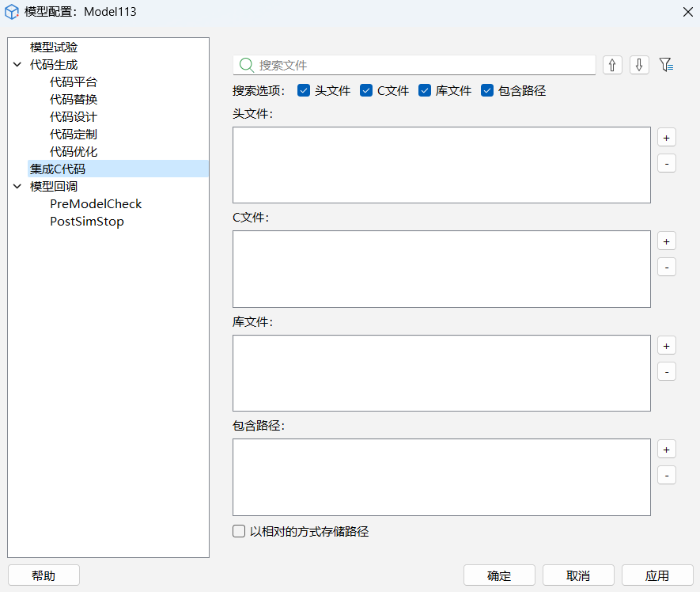Open the search filter options icon
Screen dimensions: 700x592
point(666,65)
